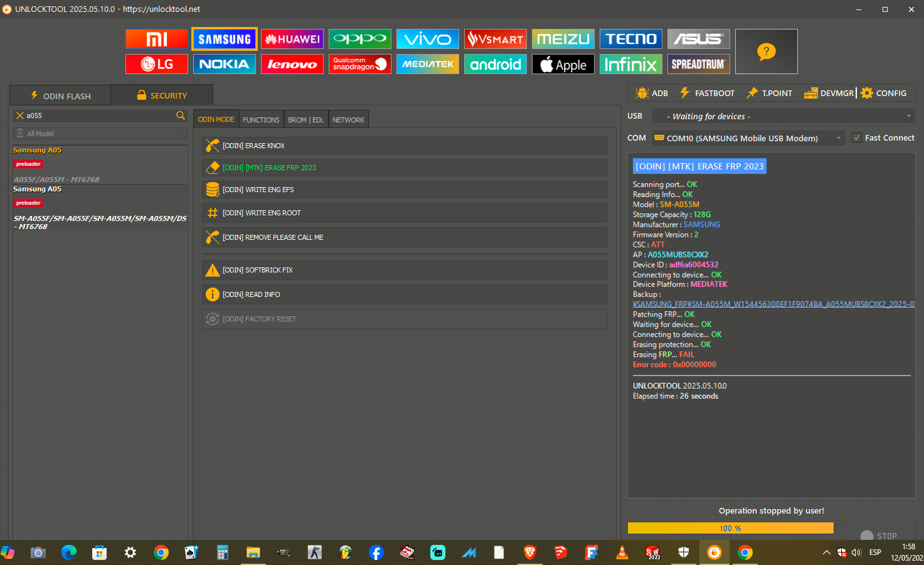
Task: Open the FUNCTIONS tab
Action: click(261, 120)
